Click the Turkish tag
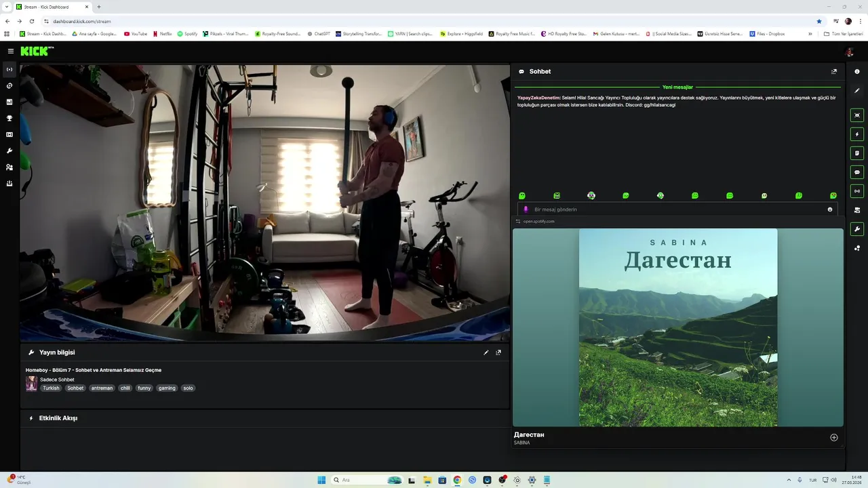The image size is (868, 488). (x=51, y=388)
